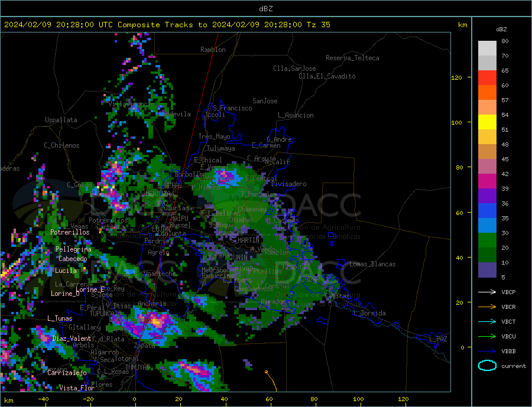Select the yellow 54 dBZ color swatch
Image resolution: width=532 pixels, height=407 pixels.
pos(487,122)
